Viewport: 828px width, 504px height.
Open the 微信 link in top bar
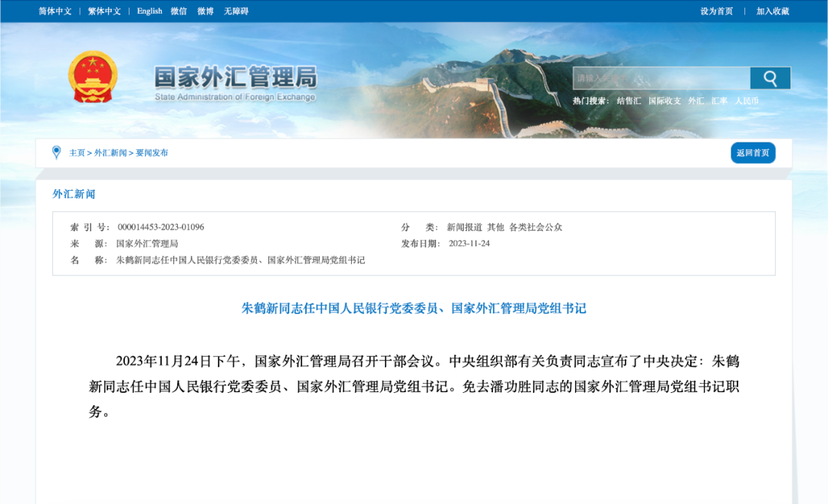tap(179, 11)
